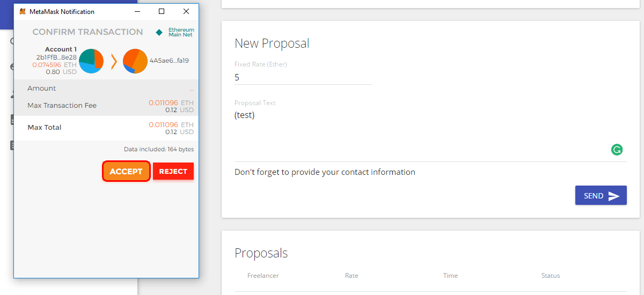The image size is (644, 295).
Task: Click the orange arrow between the accounts
Action: coord(114,61)
